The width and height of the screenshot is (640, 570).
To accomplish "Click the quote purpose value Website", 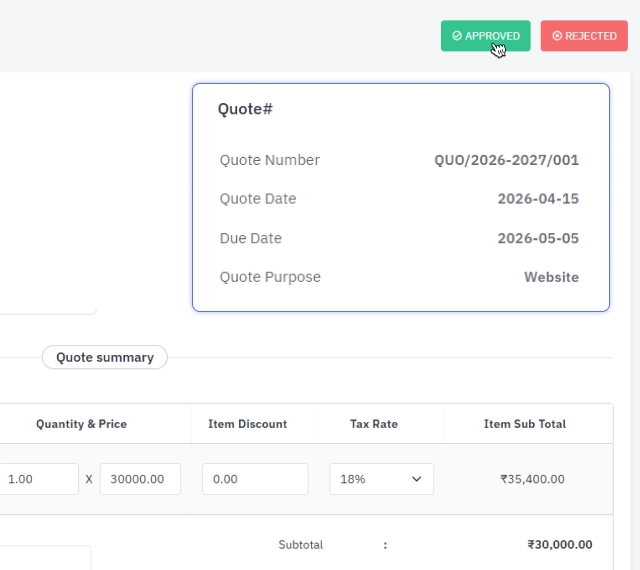I will pos(551,277).
